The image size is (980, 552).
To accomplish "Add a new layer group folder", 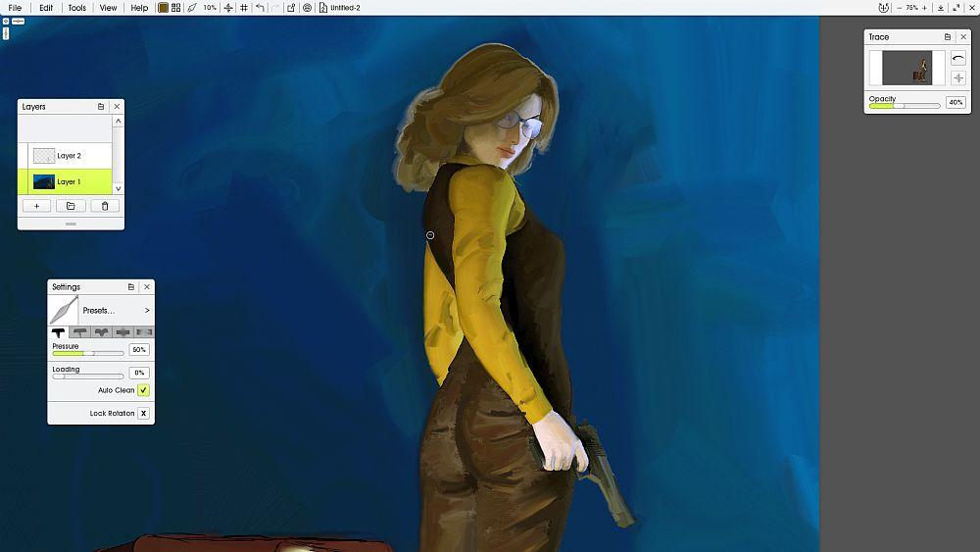I will [x=71, y=206].
